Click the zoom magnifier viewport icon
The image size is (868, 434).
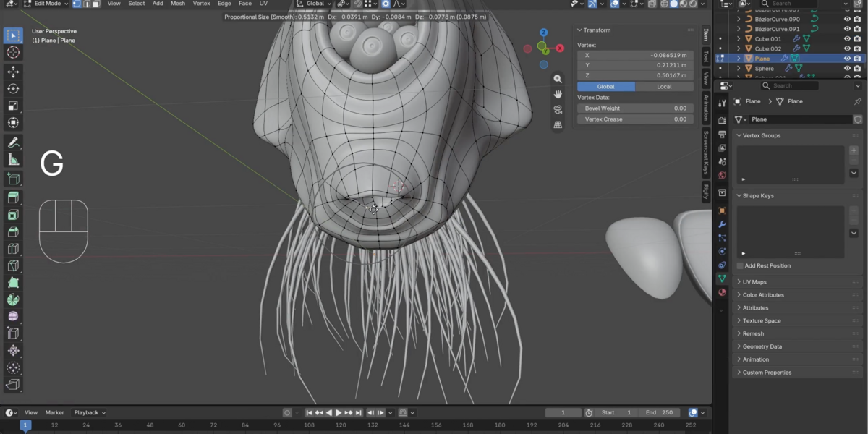pyautogui.click(x=558, y=79)
